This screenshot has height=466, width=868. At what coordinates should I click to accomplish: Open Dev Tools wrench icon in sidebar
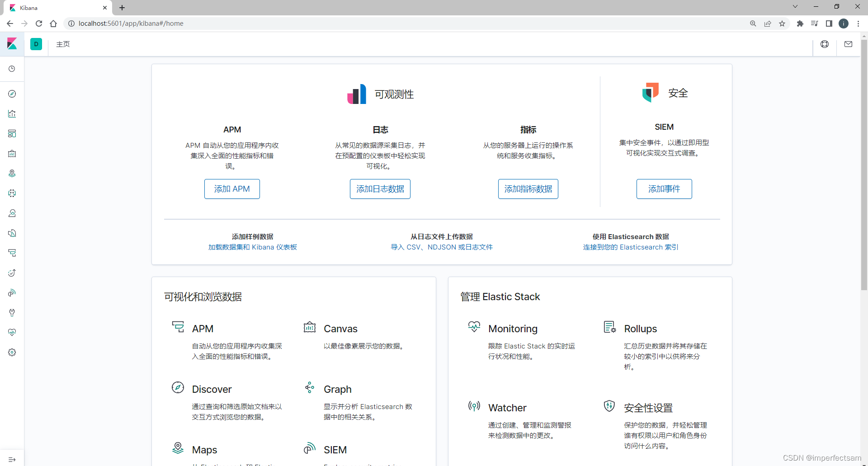[12, 312]
